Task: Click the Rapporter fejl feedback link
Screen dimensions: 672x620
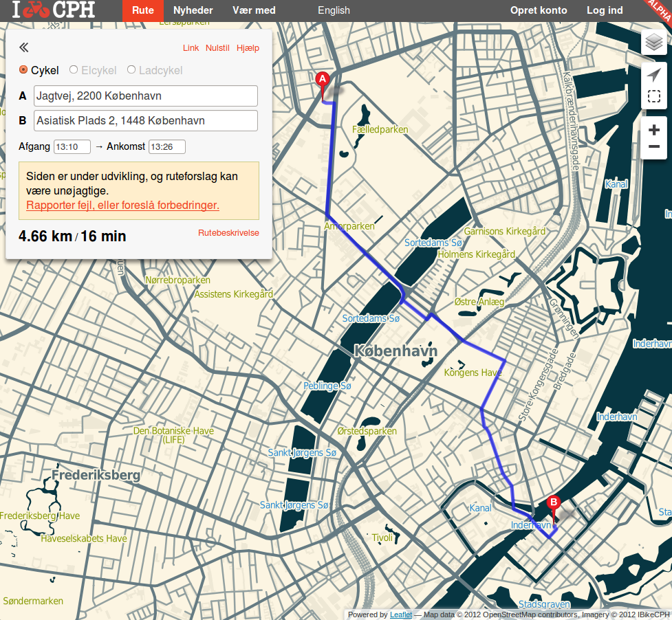Action: [x=122, y=205]
